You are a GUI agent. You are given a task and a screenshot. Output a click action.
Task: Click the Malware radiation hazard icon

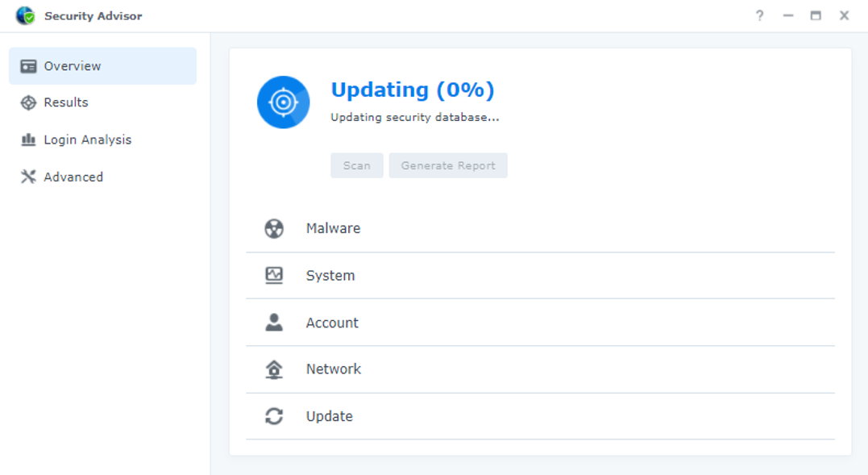[274, 228]
